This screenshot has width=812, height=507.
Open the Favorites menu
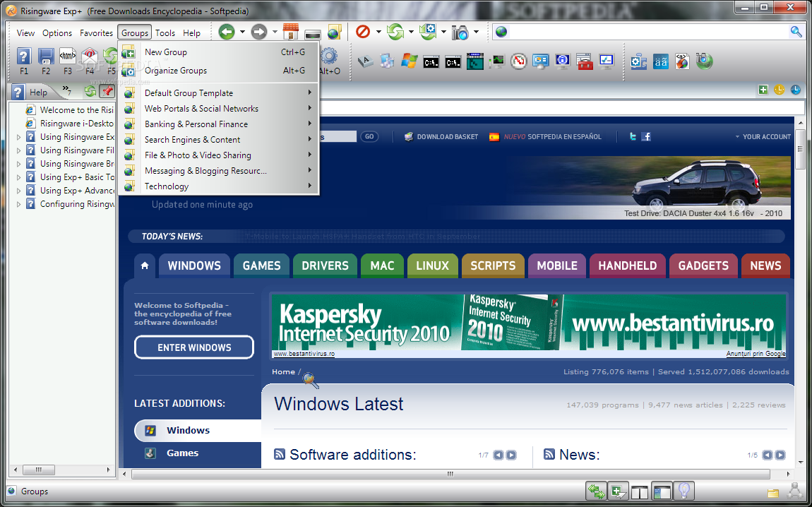point(96,32)
